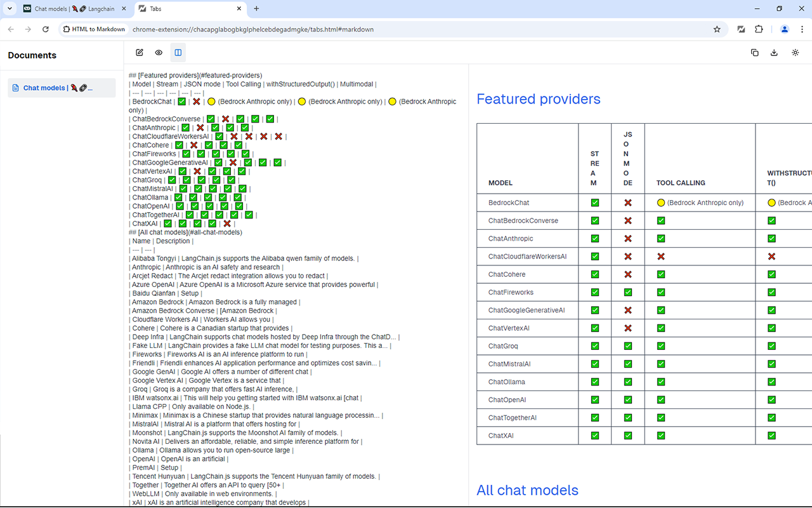Click the HTML to Markdown extension toolbar icon
This screenshot has height=508, width=812.
pos(741,29)
